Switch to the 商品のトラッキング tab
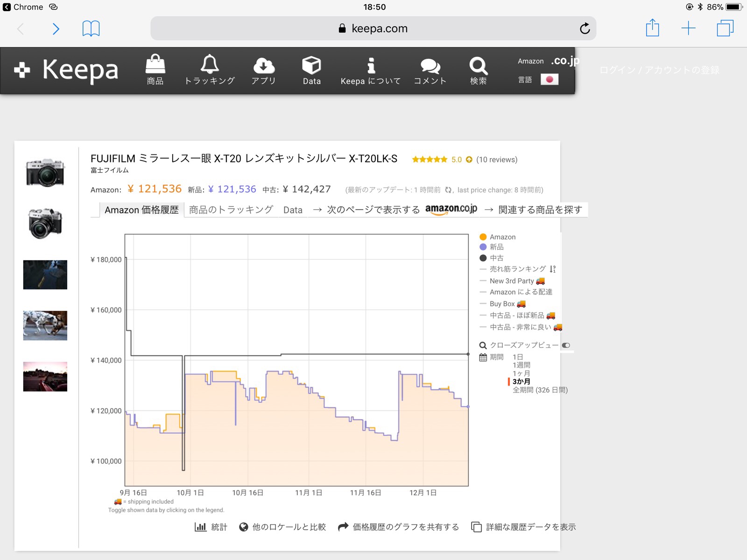The width and height of the screenshot is (747, 560). [231, 210]
